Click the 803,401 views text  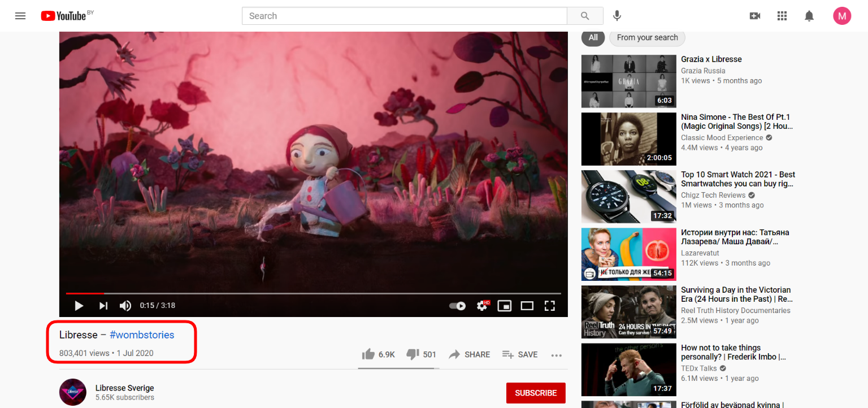84,353
